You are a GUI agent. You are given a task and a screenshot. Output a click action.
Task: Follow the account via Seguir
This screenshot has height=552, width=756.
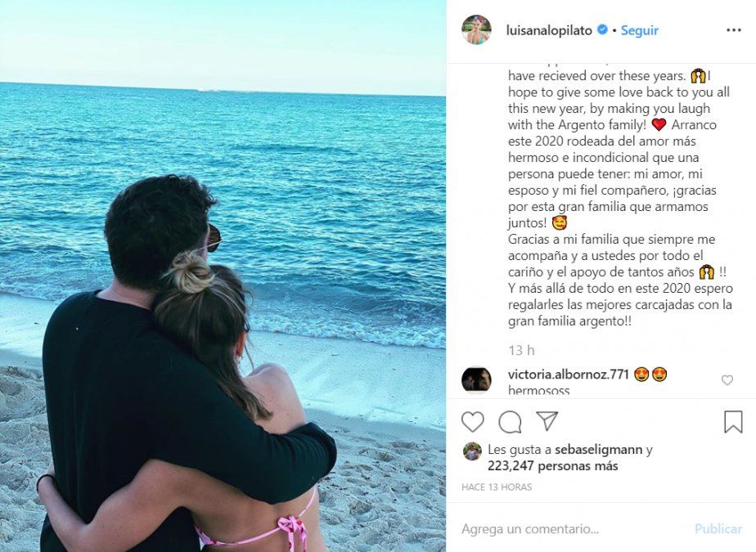[x=639, y=30]
